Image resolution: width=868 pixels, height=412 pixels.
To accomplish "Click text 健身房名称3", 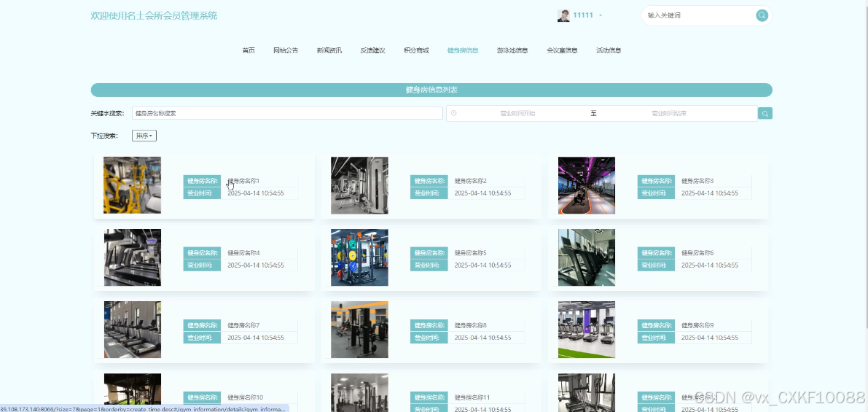I will 697,181.
